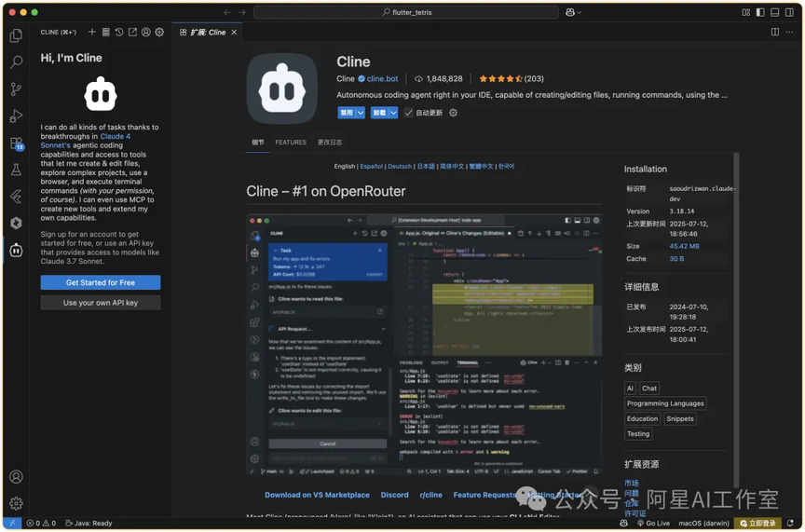Go forward with the right arrow
The width and height of the screenshot is (805, 532).
click(242, 12)
